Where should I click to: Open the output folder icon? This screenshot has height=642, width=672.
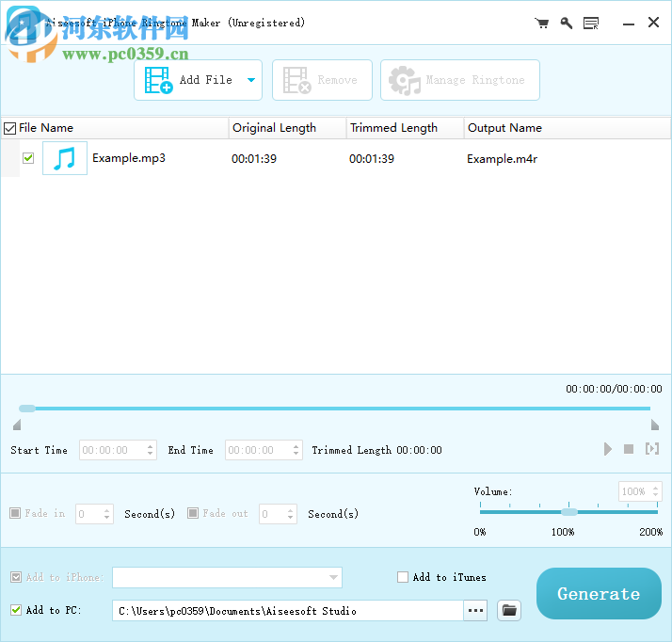509,610
